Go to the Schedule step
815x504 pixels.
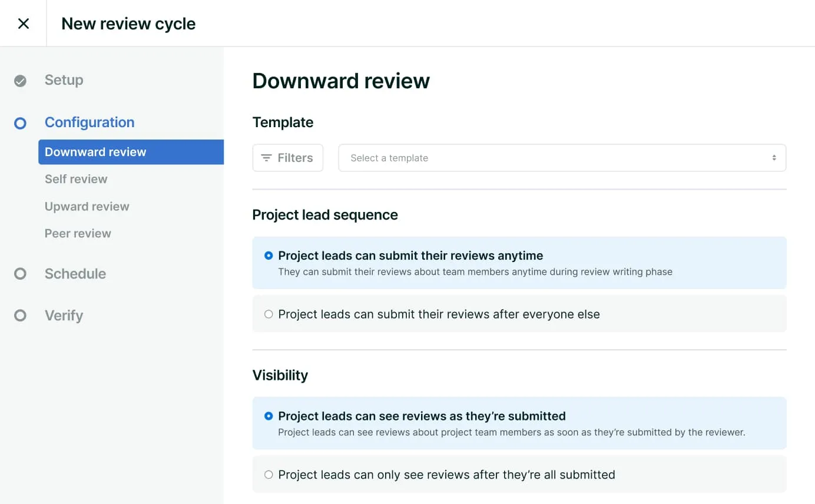75,273
